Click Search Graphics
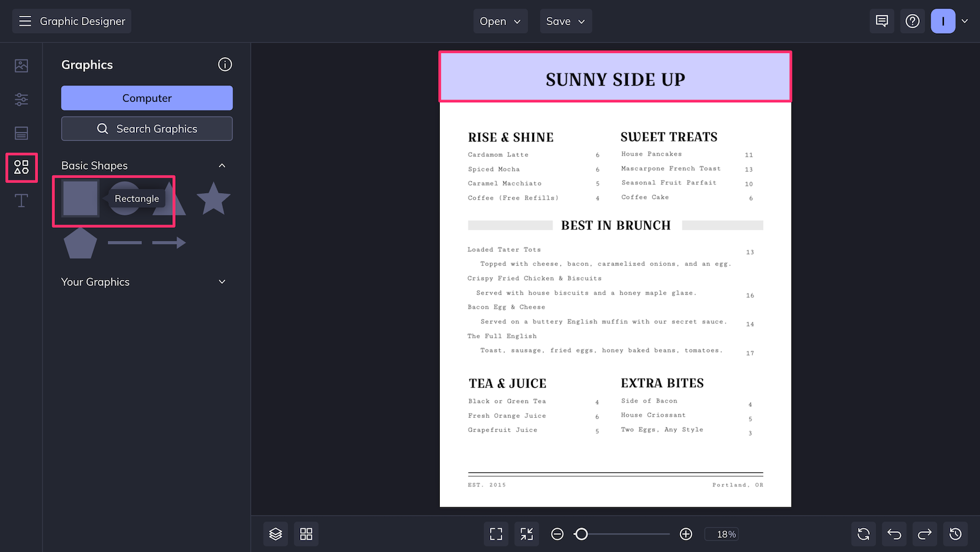980x552 pixels. coord(146,129)
